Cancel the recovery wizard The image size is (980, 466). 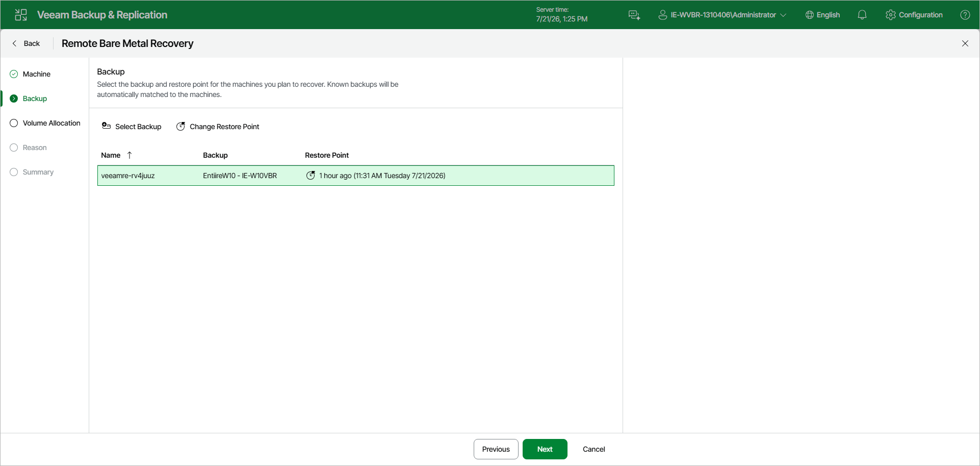click(594, 449)
